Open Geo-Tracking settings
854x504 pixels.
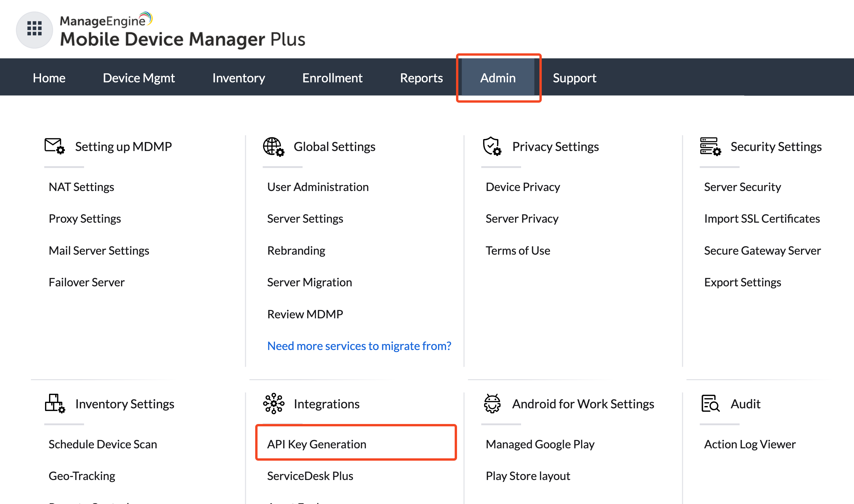coord(81,475)
